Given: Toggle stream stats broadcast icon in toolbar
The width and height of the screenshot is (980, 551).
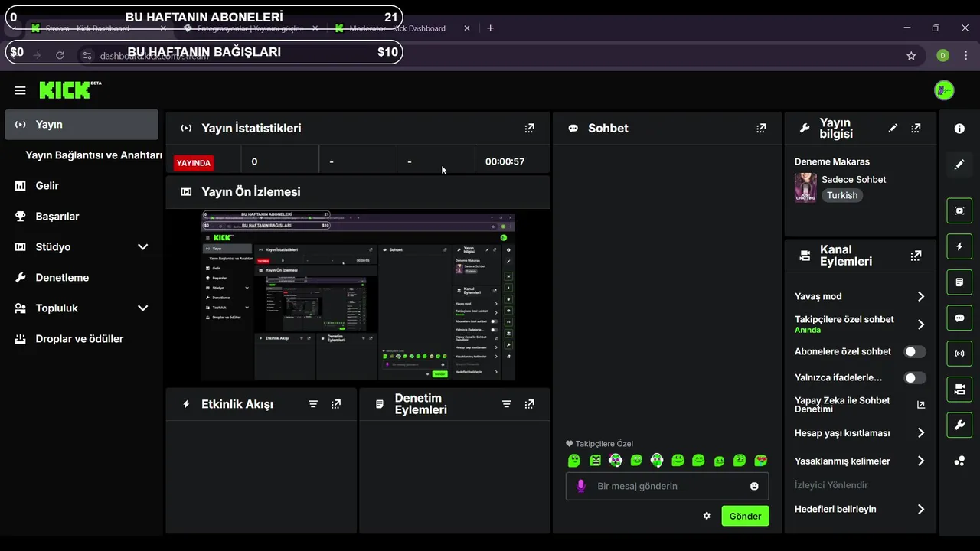Looking at the screenshot, I should [959, 354].
